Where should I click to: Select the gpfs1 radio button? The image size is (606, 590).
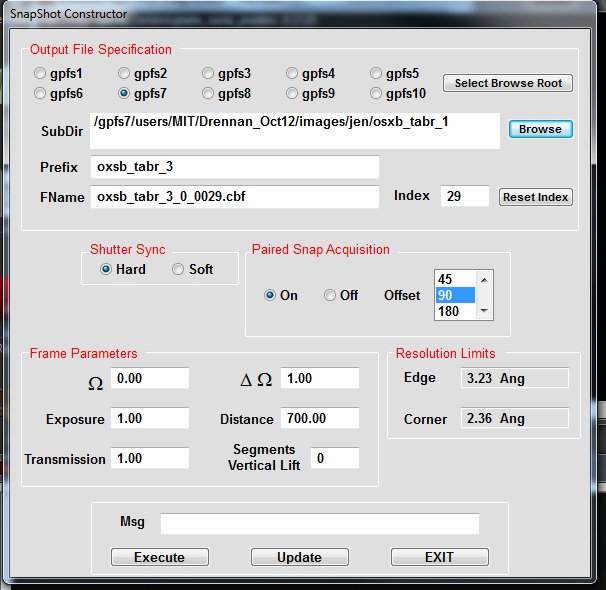(x=40, y=74)
